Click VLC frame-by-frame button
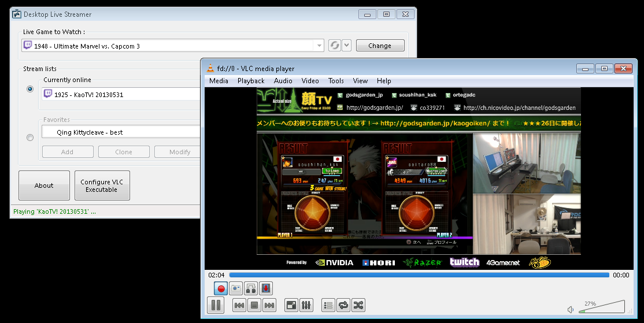 tap(266, 288)
